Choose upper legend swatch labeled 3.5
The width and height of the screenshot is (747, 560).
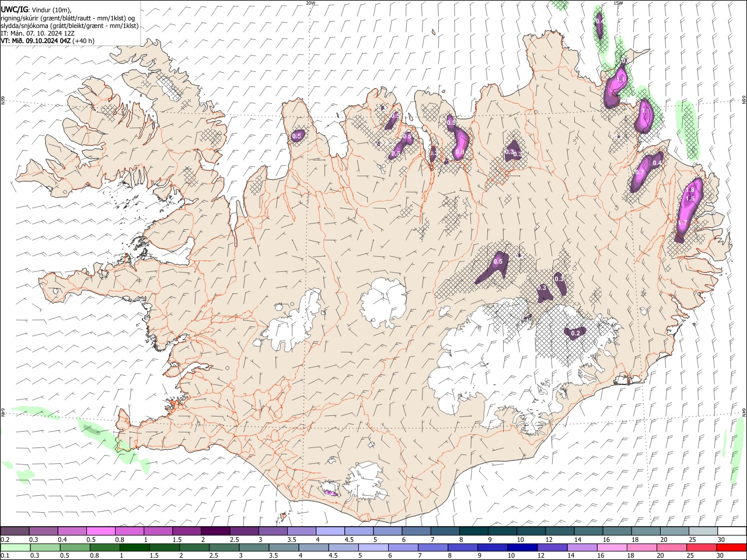tap(301, 531)
